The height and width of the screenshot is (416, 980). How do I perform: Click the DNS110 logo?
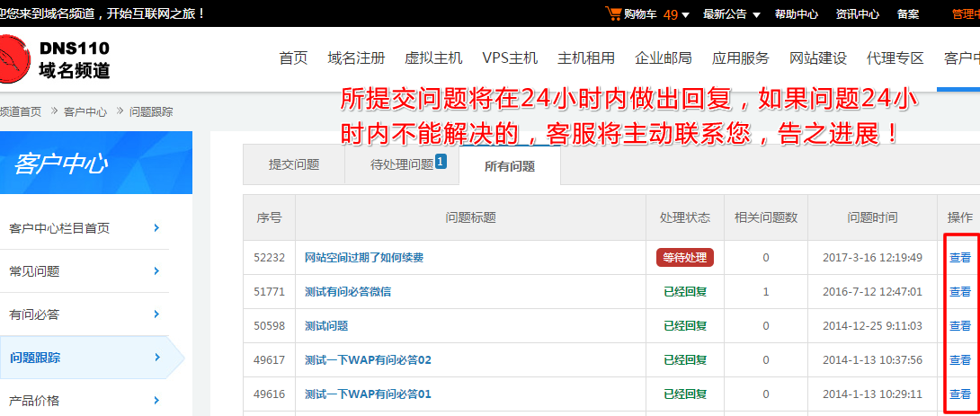pyautogui.click(x=56, y=58)
